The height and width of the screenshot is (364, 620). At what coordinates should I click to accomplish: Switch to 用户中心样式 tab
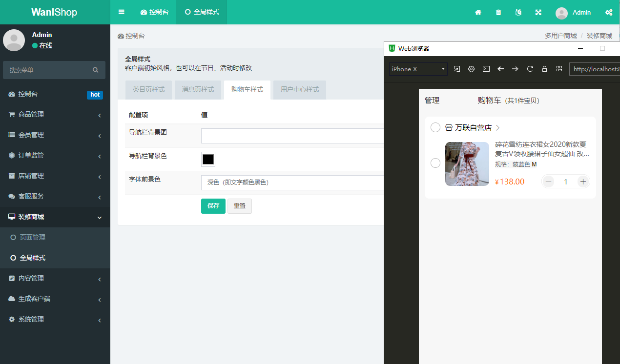(300, 90)
